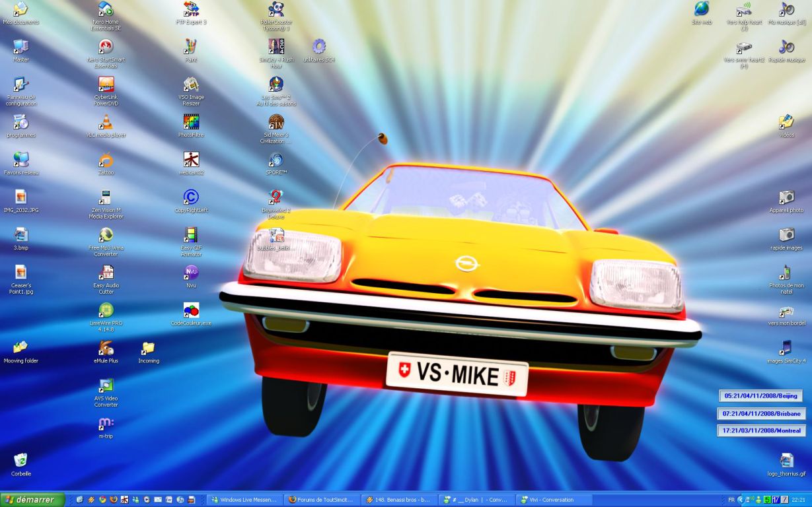
Task: Open the Incoming folder
Action: tap(149, 348)
